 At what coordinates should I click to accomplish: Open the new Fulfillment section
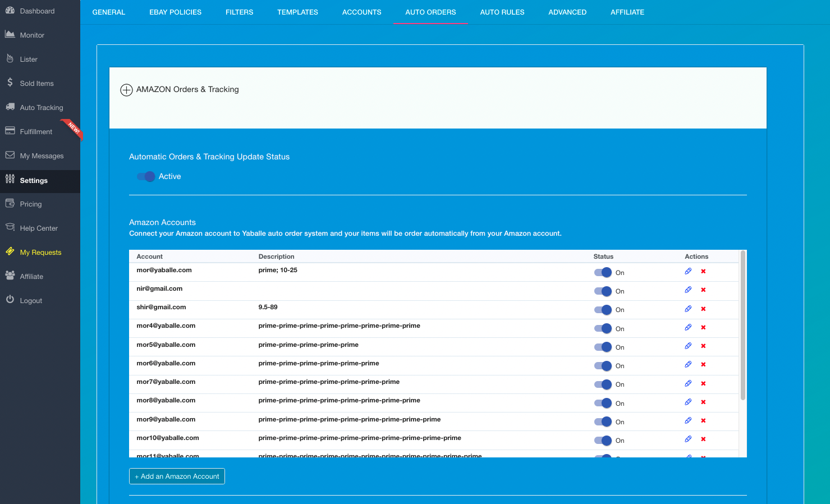click(36, 131)
